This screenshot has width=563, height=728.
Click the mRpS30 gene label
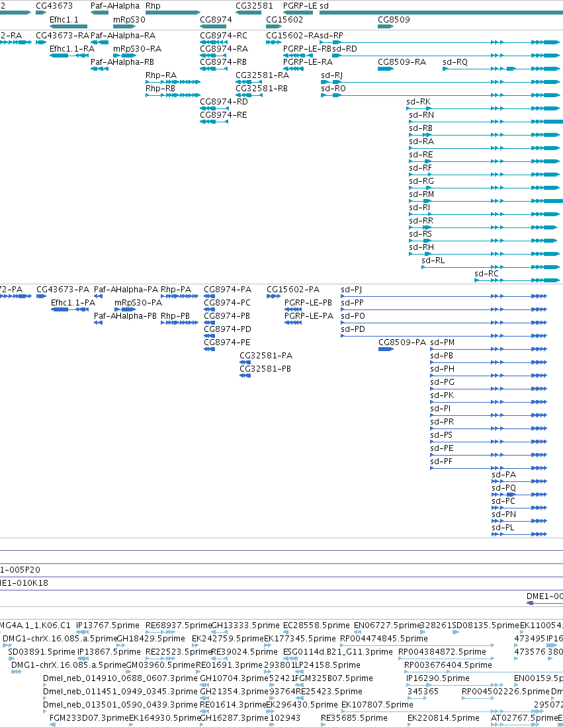129,20
